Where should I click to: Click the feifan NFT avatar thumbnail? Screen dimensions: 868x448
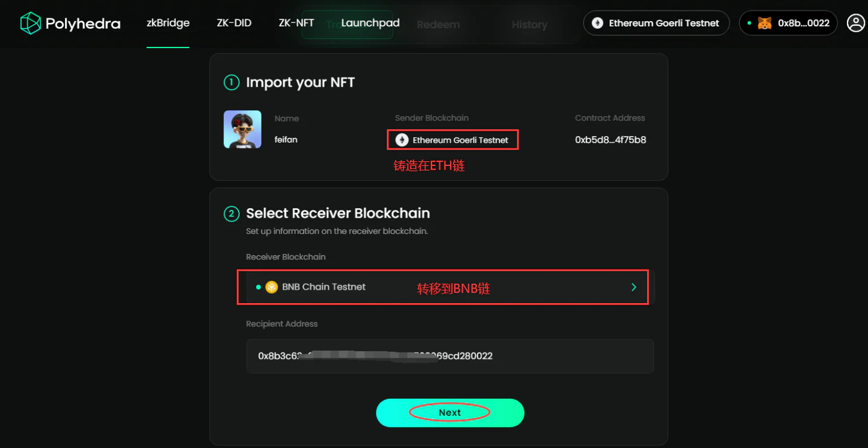[x=242, y=129]
